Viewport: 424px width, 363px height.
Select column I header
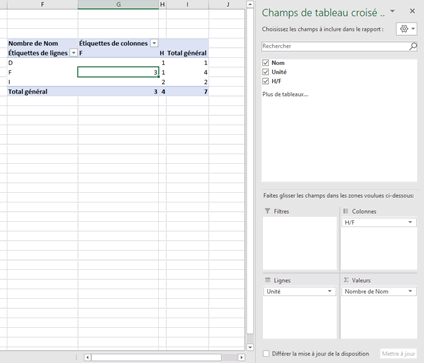187,4
